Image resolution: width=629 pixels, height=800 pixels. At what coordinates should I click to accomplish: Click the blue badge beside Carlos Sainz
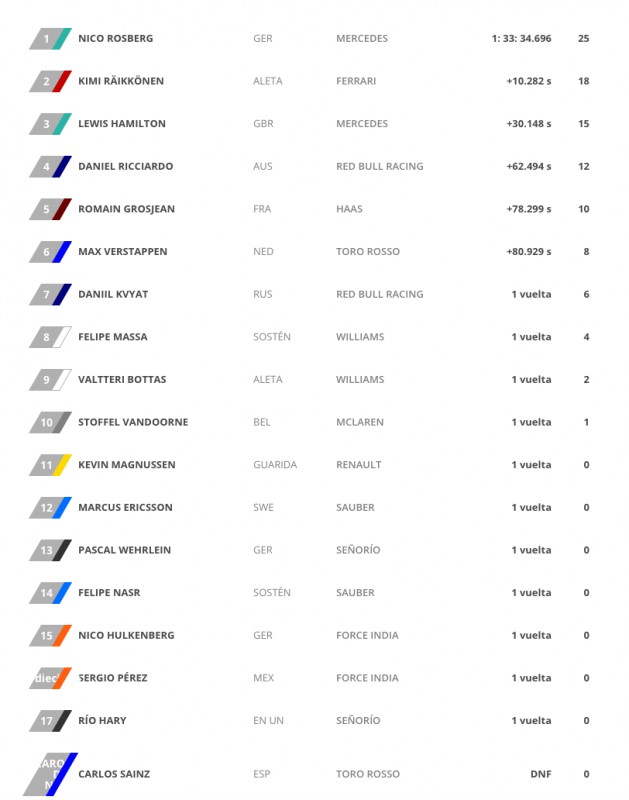50,774
